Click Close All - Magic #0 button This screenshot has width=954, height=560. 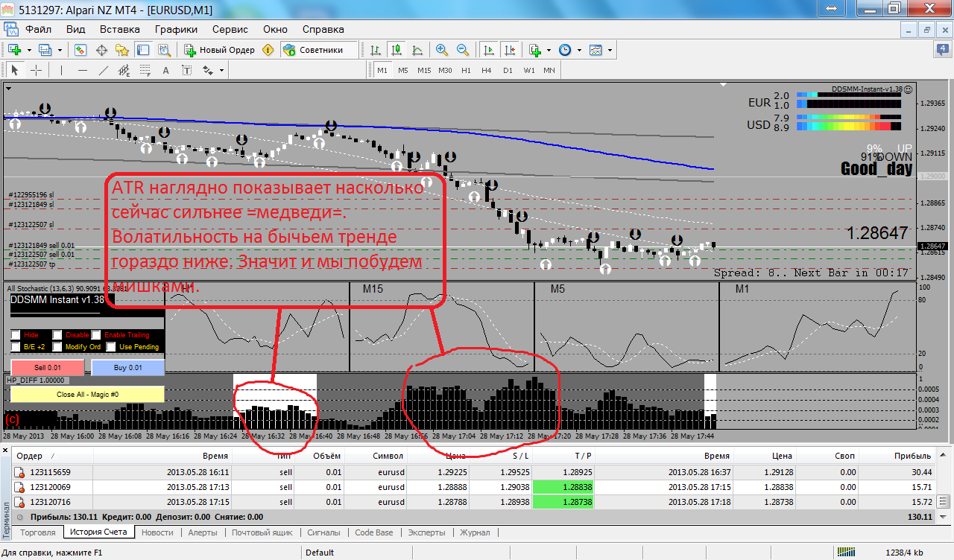pos(87,394)
